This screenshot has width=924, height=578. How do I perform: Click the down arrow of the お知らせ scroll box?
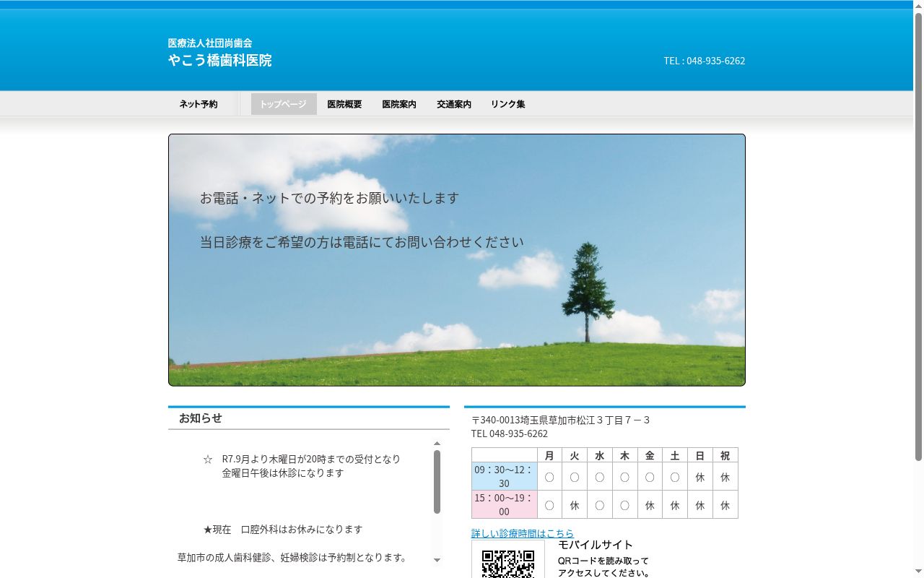point(437,560)
